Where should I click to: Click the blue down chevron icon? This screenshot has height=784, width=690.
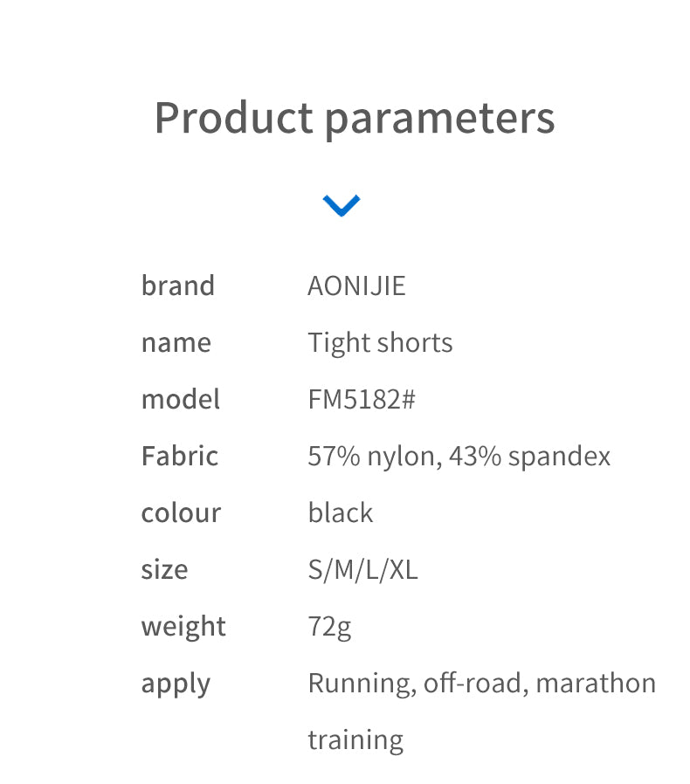coord(341,205)
